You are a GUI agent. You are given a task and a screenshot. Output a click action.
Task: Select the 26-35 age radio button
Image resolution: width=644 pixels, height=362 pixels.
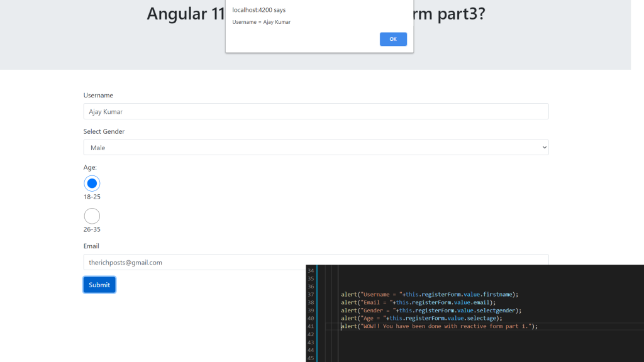coord(92,216)
